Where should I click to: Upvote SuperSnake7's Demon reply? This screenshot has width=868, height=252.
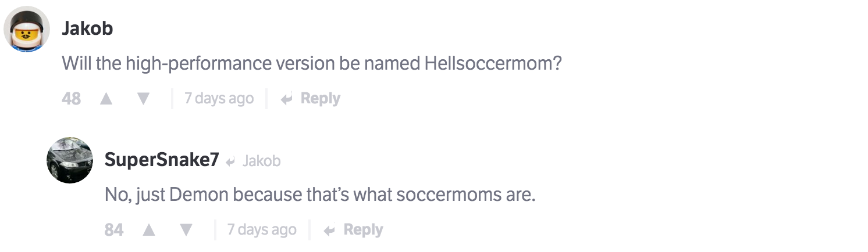[x=149, y=230]
